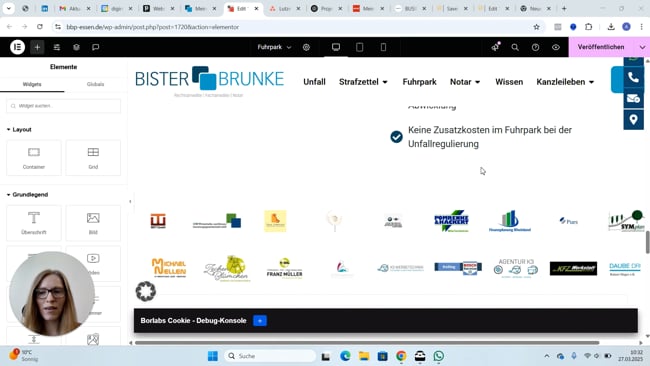
Task: Open the Fuhrpark document dropdown
Action: (274, 47)
